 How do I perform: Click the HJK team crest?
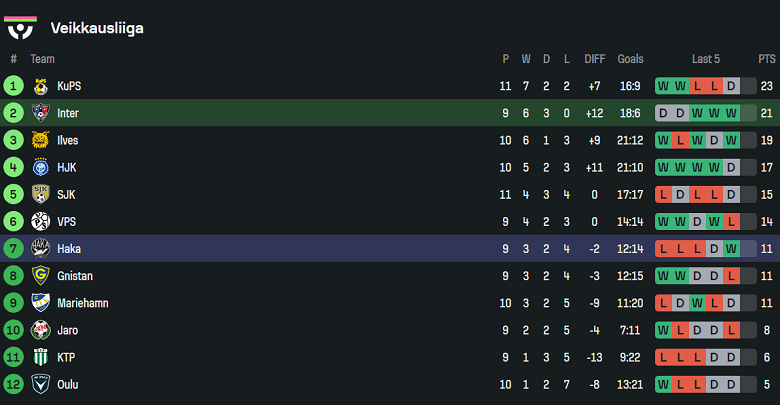coord(41,167)
